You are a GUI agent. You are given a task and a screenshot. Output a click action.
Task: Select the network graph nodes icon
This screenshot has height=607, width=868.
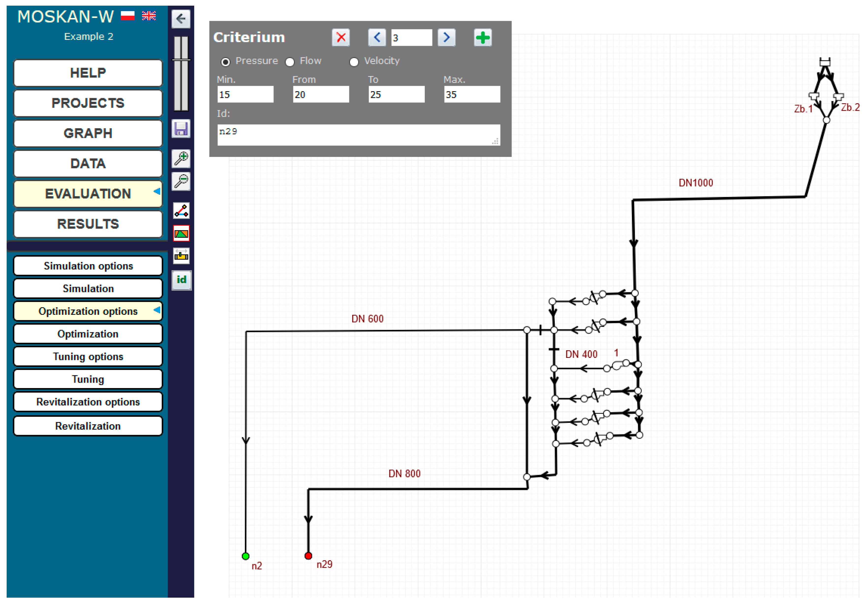181,211
